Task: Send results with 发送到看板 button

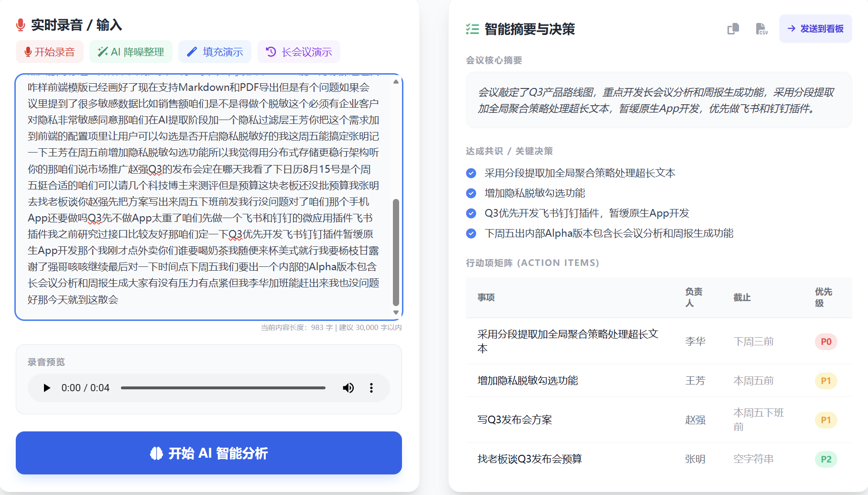Action: [815, 29]
